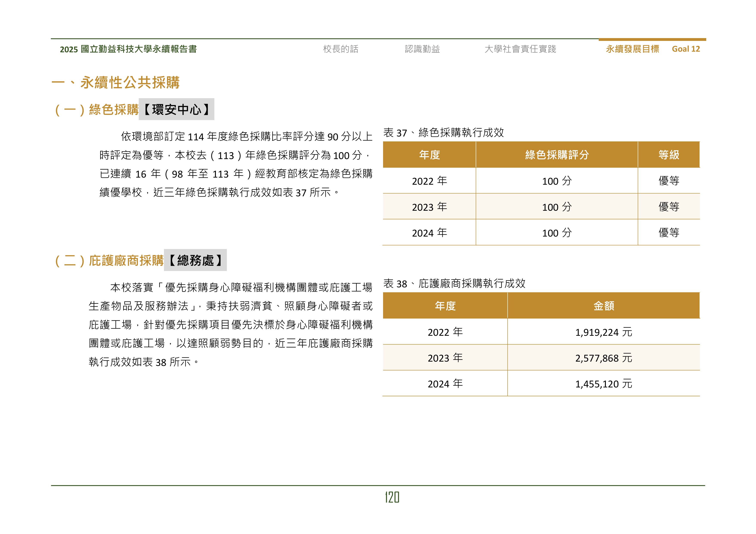
Task: Click table 37 caption 綠色採購執行成效
Action: click(444, 133)
